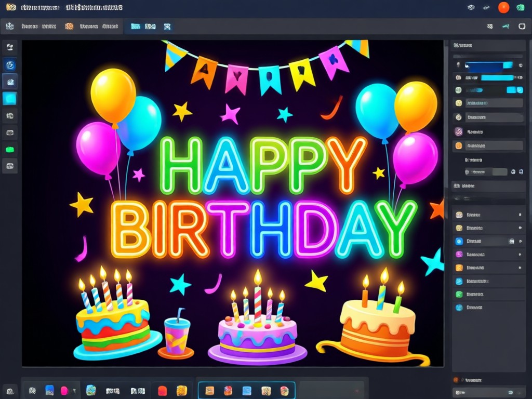
Task: Toggle the dot on the magenta layer row
Action: tap(520, 255)
